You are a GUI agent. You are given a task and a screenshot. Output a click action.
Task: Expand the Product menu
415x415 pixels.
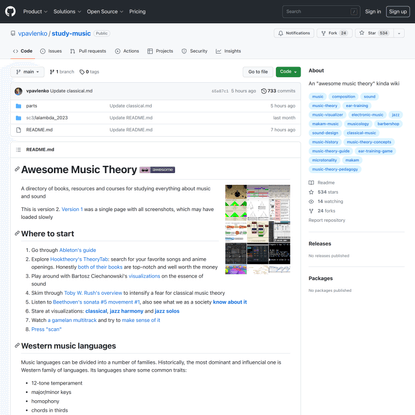pos(35,11)
